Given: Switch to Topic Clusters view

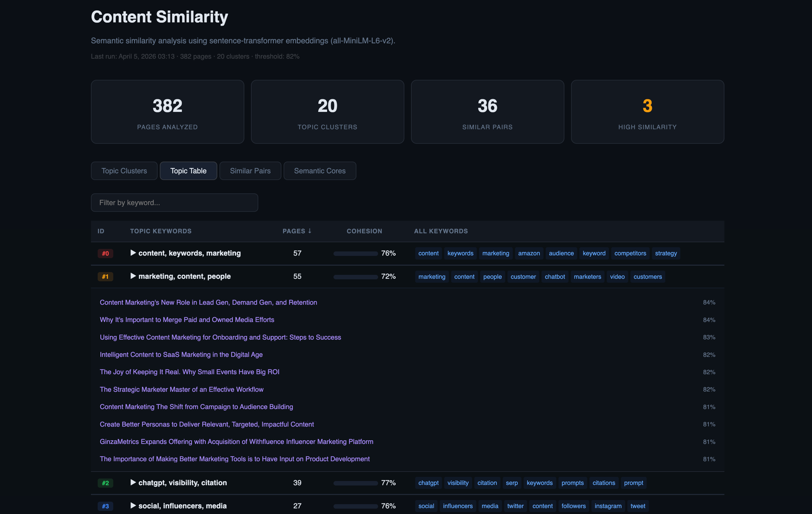Looking at the screenshot, I should click(124, 171).
